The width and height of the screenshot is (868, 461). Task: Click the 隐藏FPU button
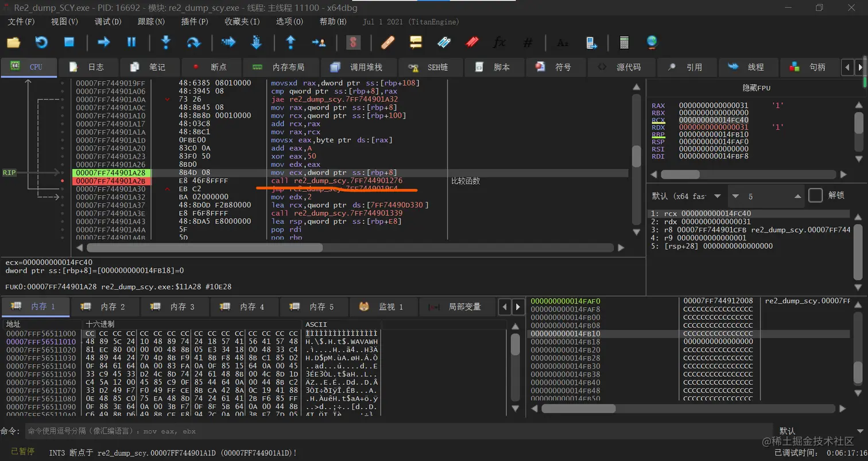756,88
